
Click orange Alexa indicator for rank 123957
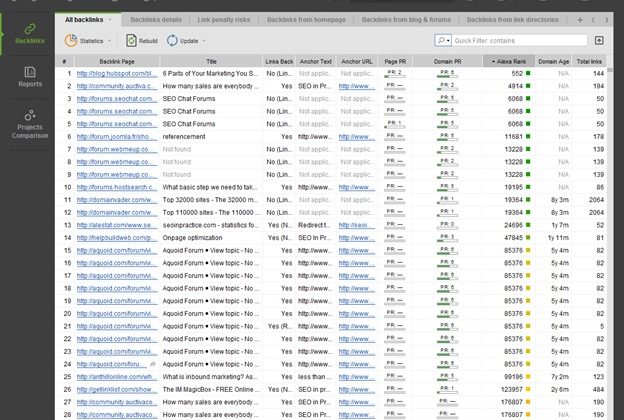[528, 389]
